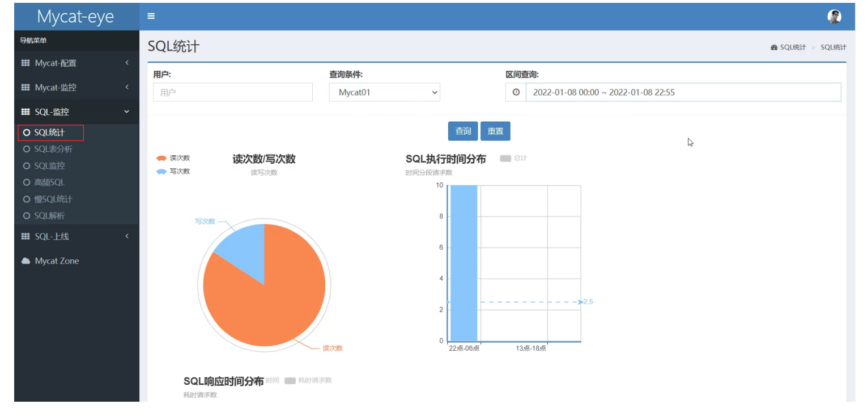Expand the SQL-上线 menu chevron
Screen dimensions: 868x417
coord(127,236)
